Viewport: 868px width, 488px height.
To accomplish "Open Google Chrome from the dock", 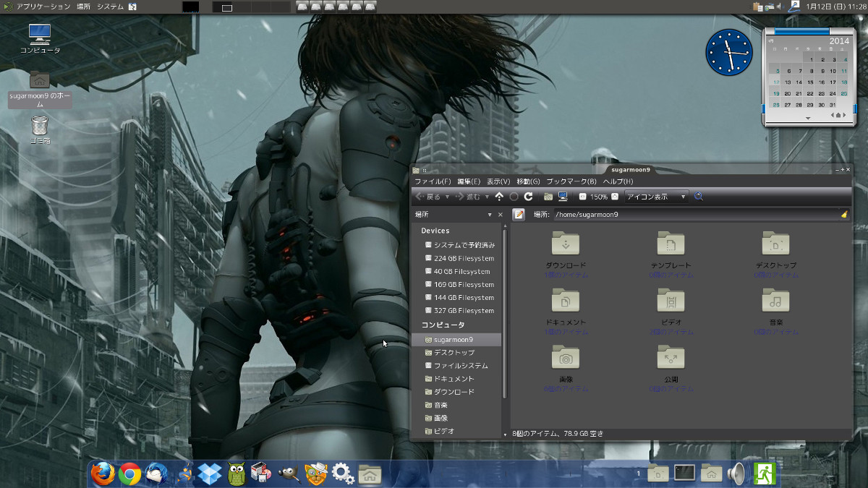I will click(130, 474).
